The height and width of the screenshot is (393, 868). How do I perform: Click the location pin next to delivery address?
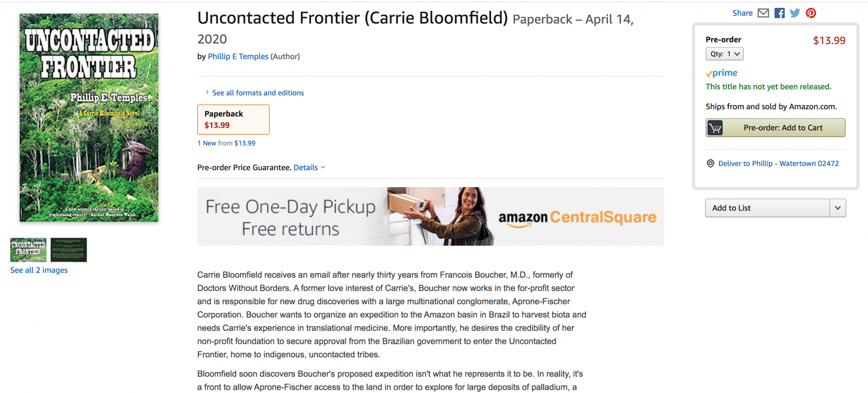710,163
